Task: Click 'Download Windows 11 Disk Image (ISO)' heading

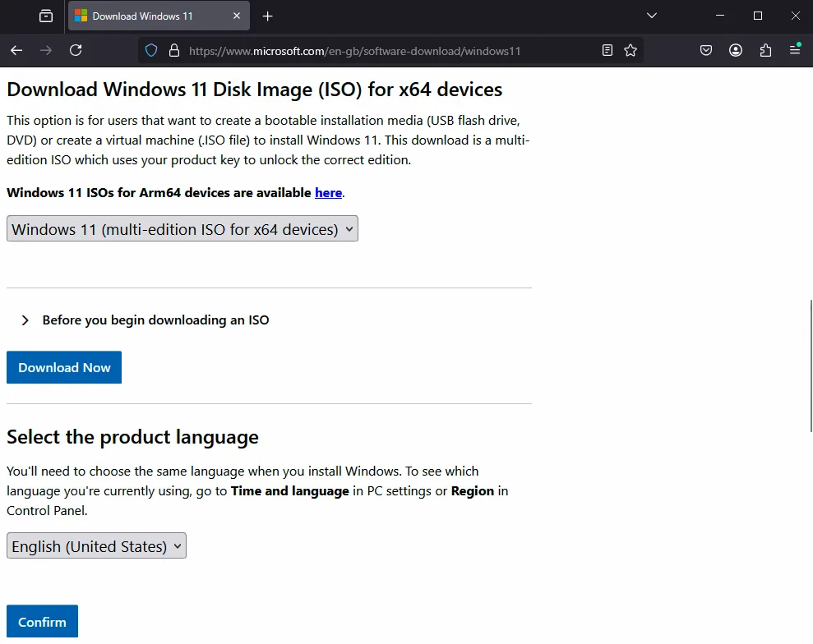Action: tap(255, 90)
